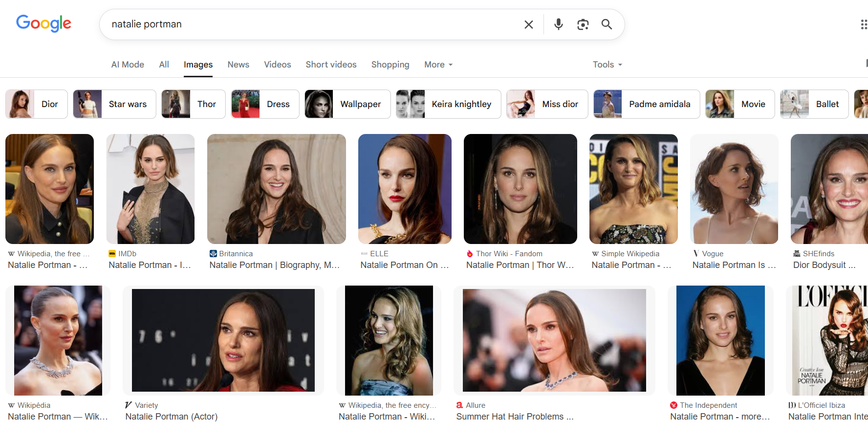
Task: Click the ELLE favicon
Action: [x=364, y=254]
